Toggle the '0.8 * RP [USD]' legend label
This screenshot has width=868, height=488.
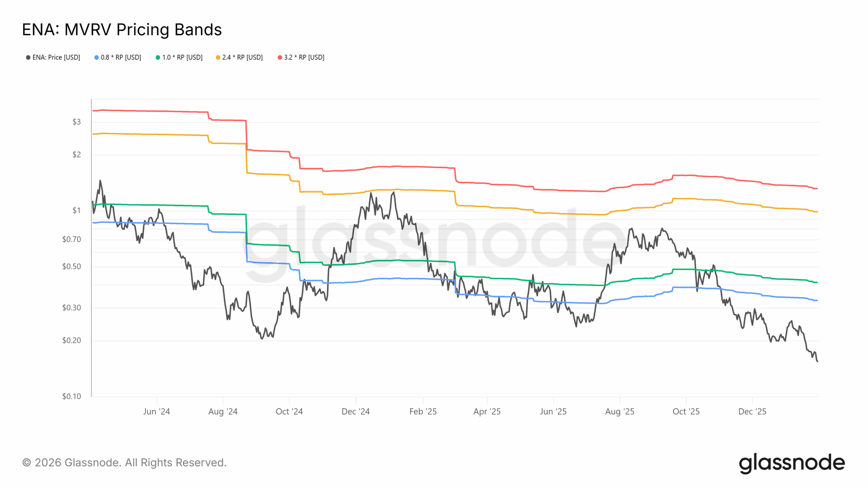[121, 58]
